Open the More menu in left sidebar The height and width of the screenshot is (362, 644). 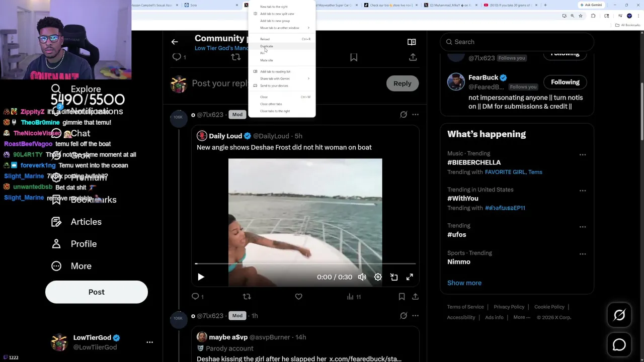tap(71, 266)
